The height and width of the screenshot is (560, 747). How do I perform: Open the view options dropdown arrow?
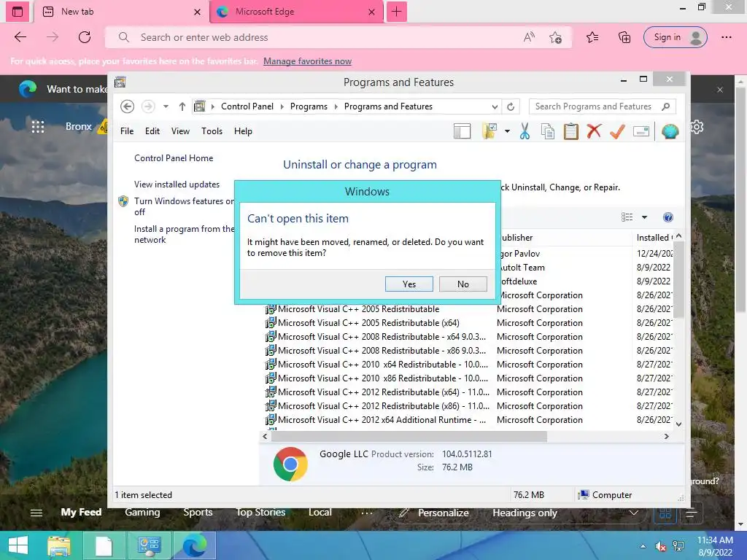click(645, 217)
